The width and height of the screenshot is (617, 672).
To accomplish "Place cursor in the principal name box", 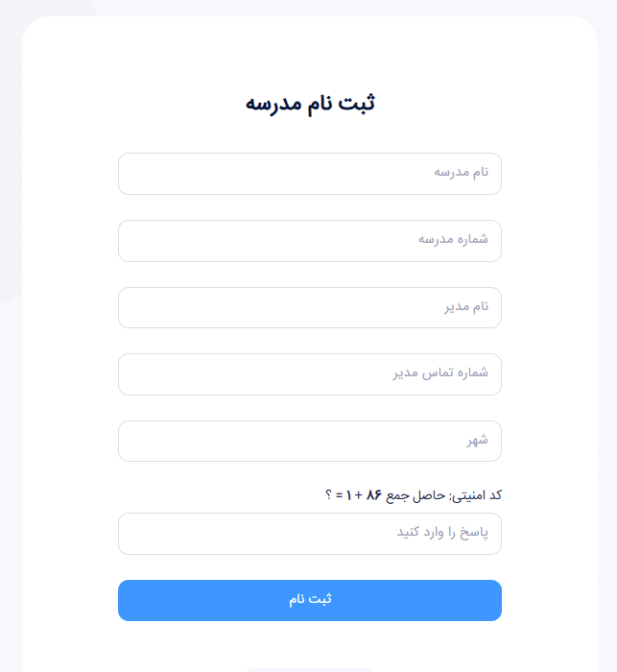I will pos(309,307).
